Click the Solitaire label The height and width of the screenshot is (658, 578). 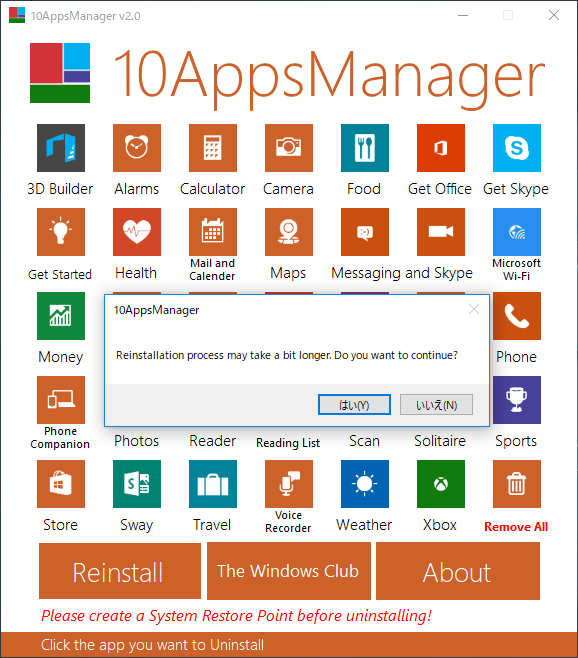(x=440, y=441)
